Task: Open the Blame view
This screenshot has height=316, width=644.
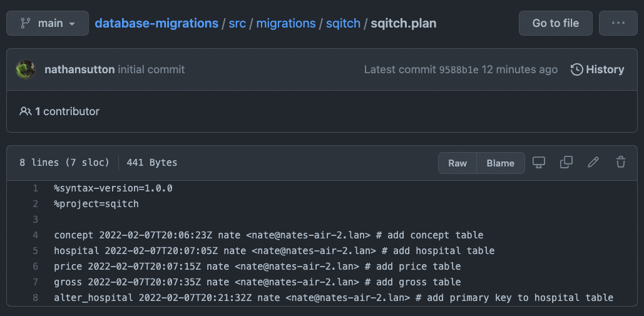Action: 501,163
